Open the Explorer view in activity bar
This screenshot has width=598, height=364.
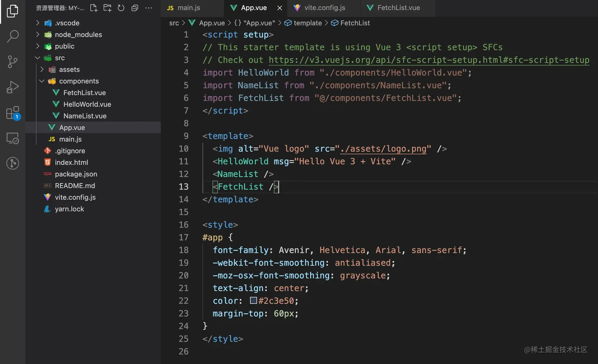(x=13, y=11)
